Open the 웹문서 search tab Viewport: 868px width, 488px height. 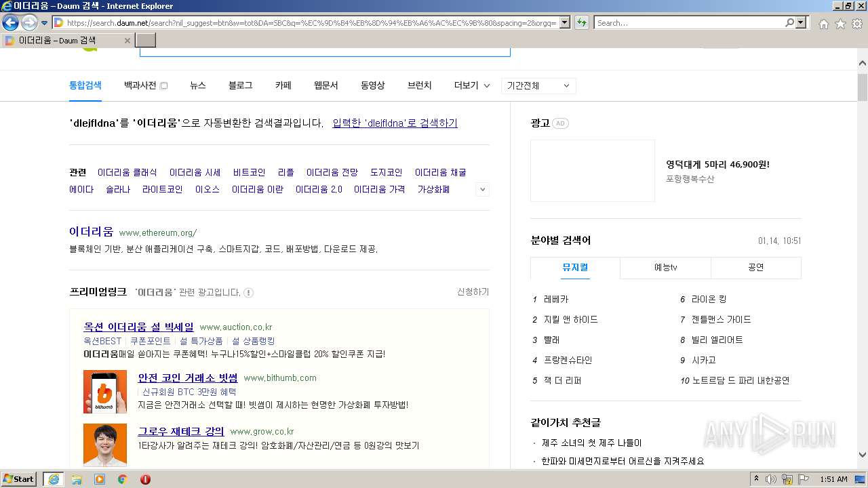point(326,85)
